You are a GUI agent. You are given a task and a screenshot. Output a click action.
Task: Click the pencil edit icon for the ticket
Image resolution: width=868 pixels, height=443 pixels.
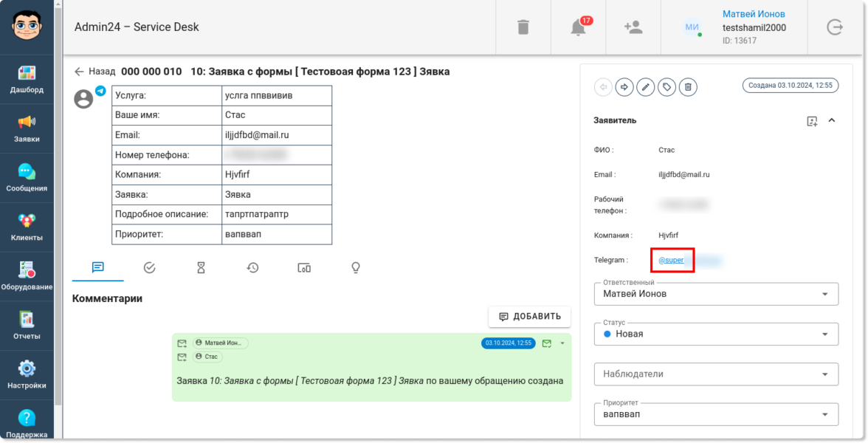tap(646, 87)
